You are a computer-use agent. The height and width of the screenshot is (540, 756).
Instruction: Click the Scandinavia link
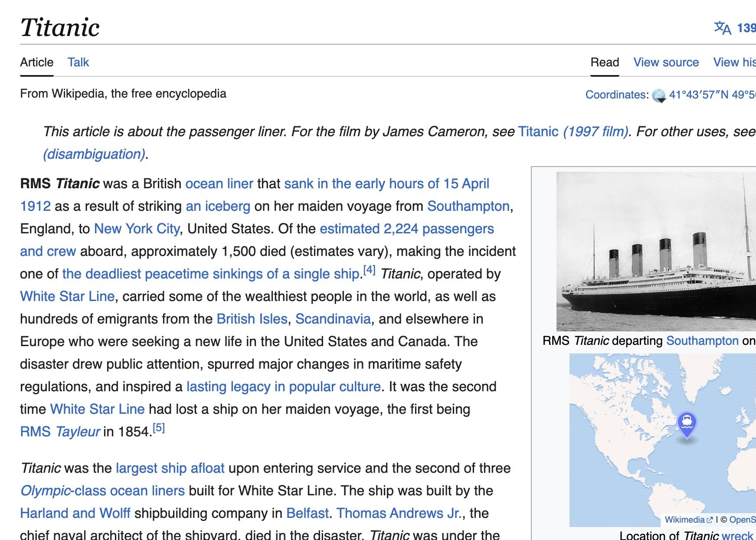point(333,319)
